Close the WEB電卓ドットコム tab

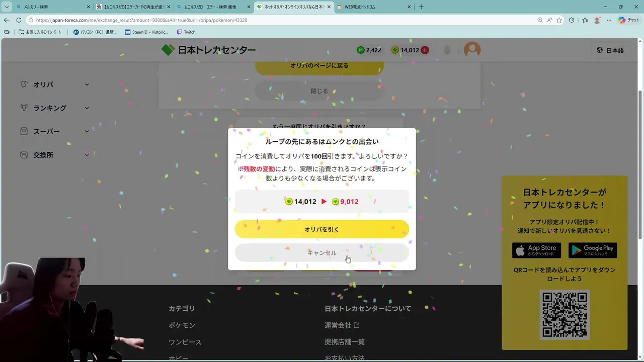point(409,7)
